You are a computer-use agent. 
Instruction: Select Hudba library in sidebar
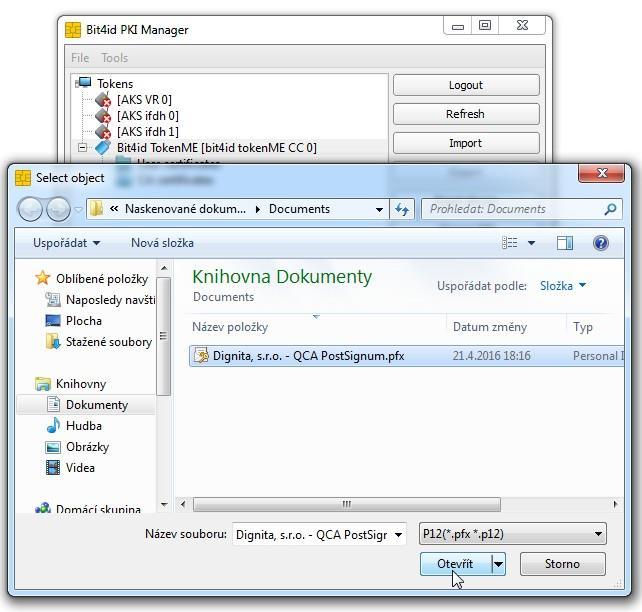84,426
